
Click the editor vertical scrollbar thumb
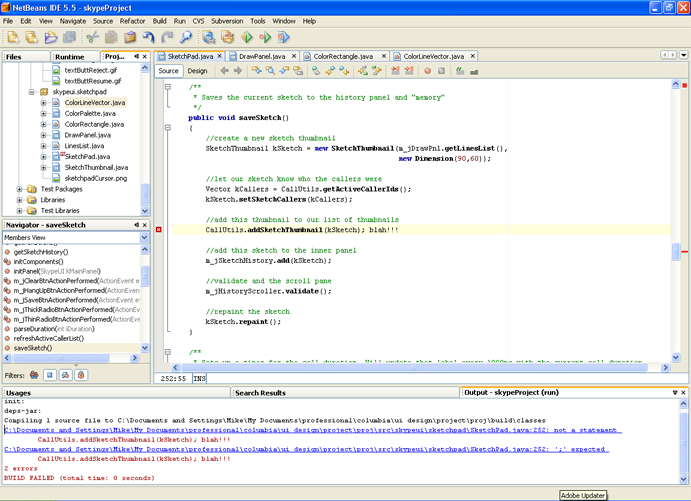pyautogui.click(x=676, y=252)
